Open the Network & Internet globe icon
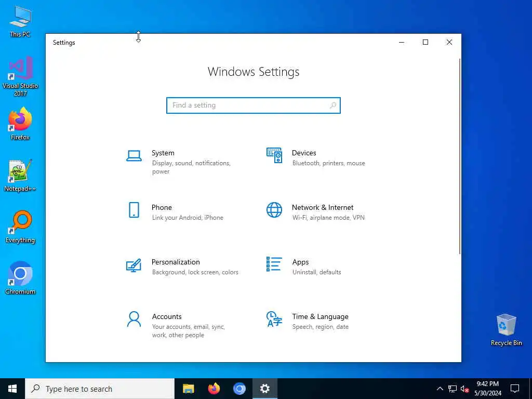532x399 pixels. [274, 210]
